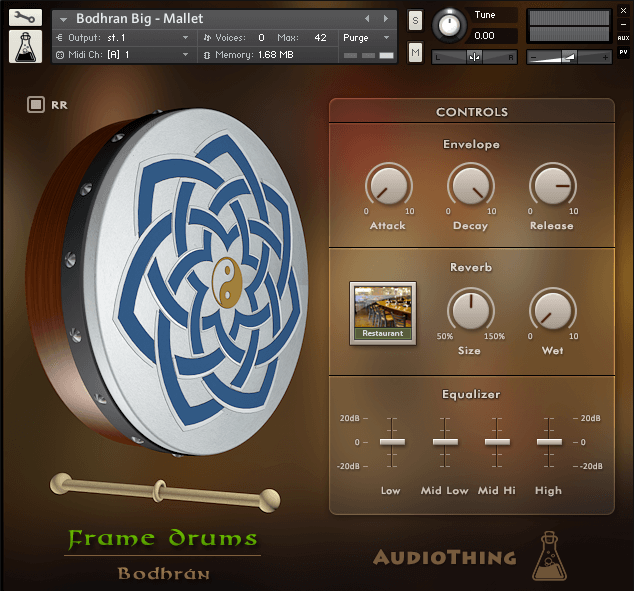Go to the previous instrument arrow

point(367,19)
